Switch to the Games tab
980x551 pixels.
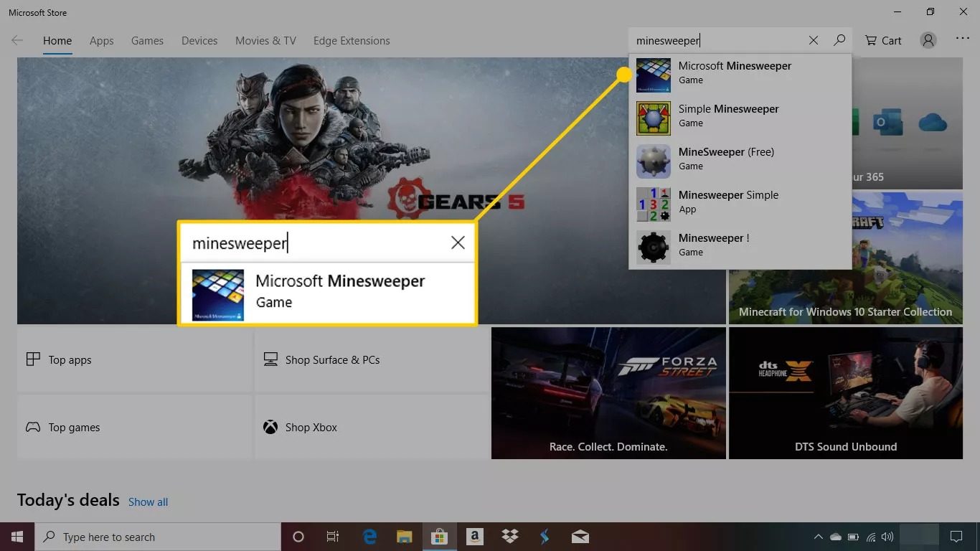[147, 41]
